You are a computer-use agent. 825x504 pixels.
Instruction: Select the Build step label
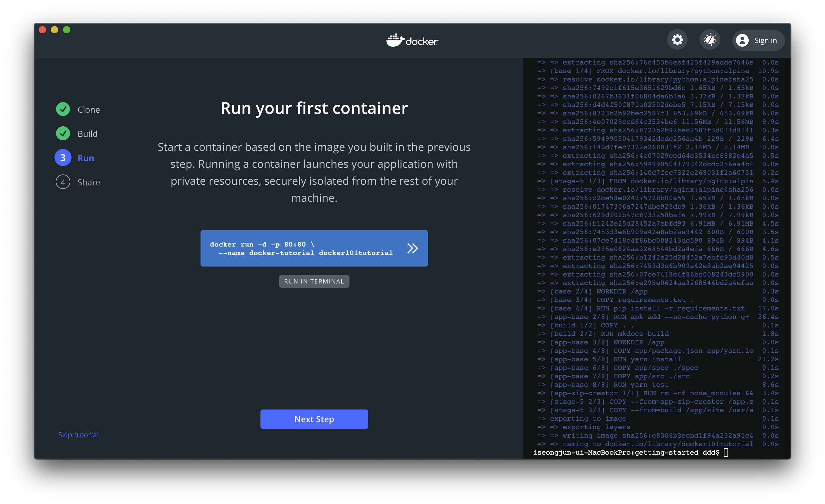(88, 134)
